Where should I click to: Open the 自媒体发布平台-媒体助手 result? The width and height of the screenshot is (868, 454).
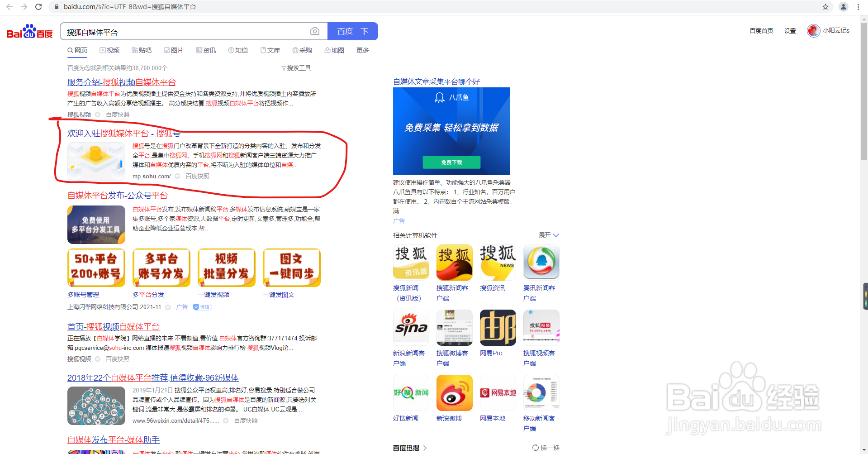tap(114, 440)
